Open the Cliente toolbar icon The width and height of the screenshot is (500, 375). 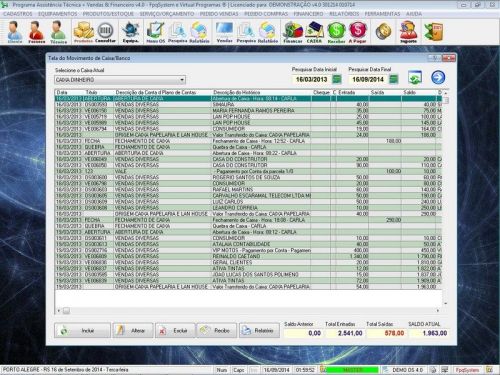coord(15,32)
